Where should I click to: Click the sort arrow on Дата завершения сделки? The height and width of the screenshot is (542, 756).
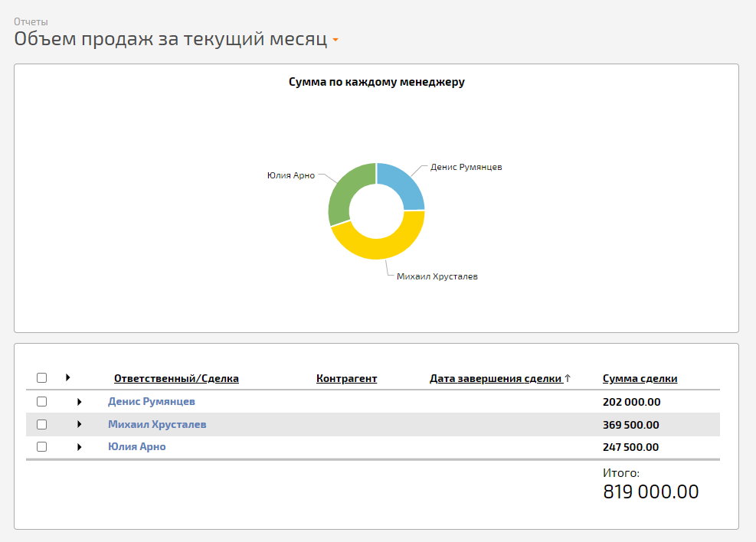click(568, 378)
